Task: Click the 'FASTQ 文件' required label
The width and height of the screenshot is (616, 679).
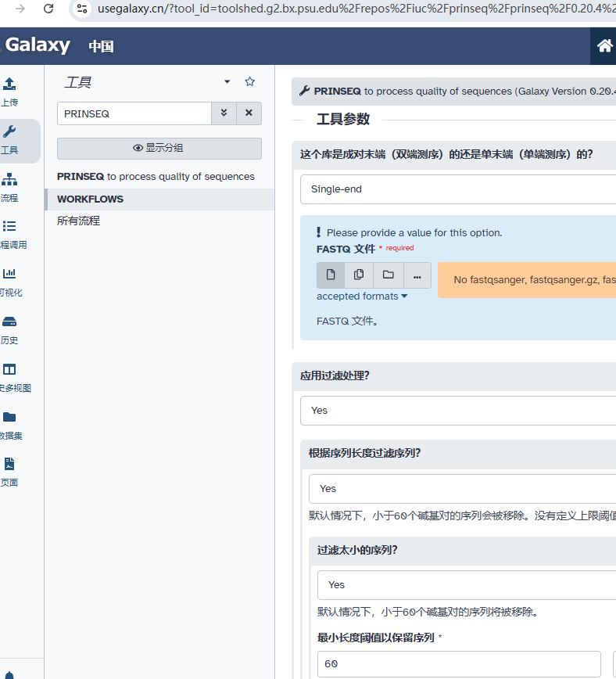Action: (346, 249)
